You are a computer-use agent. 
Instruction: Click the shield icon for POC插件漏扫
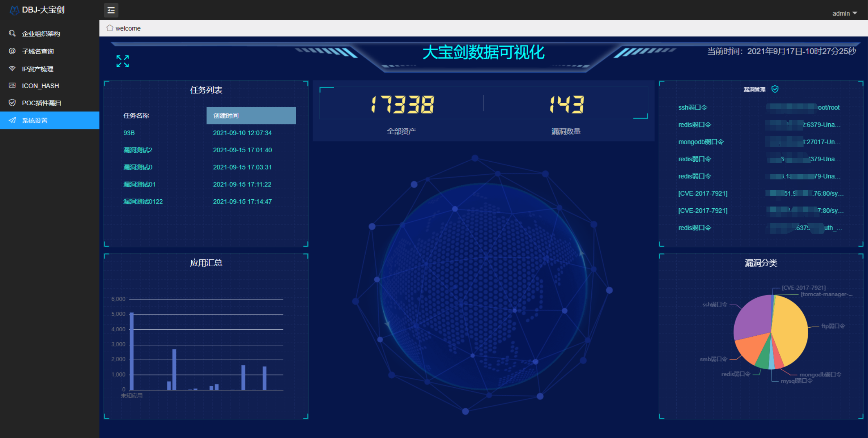point(12,103)
